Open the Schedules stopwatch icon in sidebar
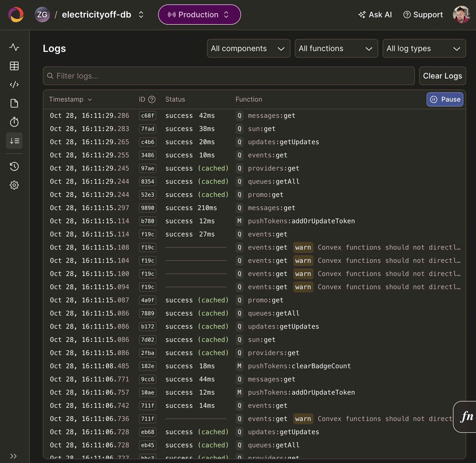 pyautogui.click(x=14, y=122)
